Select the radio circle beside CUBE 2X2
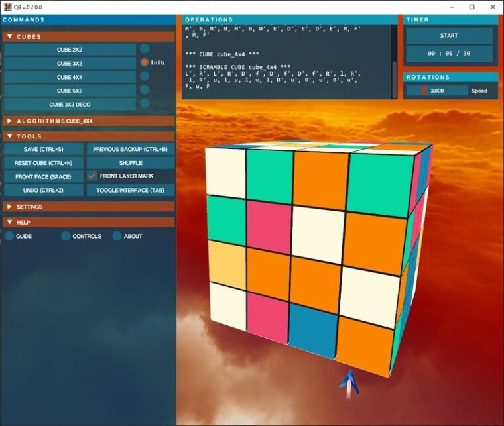The image size is (504, 426). tap(145, 49)
